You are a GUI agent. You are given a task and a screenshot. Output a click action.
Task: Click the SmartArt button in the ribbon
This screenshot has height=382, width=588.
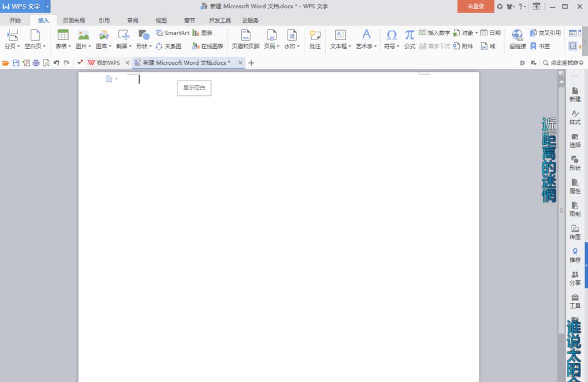[172, 33]
